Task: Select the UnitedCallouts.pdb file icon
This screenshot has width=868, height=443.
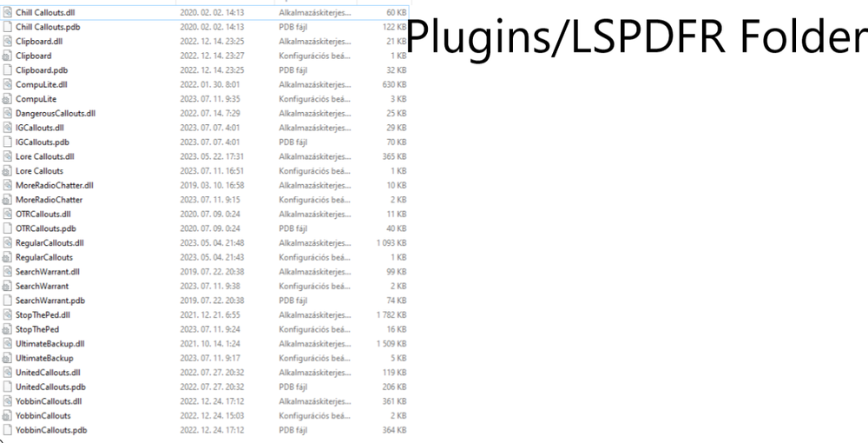Action: (7, 387)
